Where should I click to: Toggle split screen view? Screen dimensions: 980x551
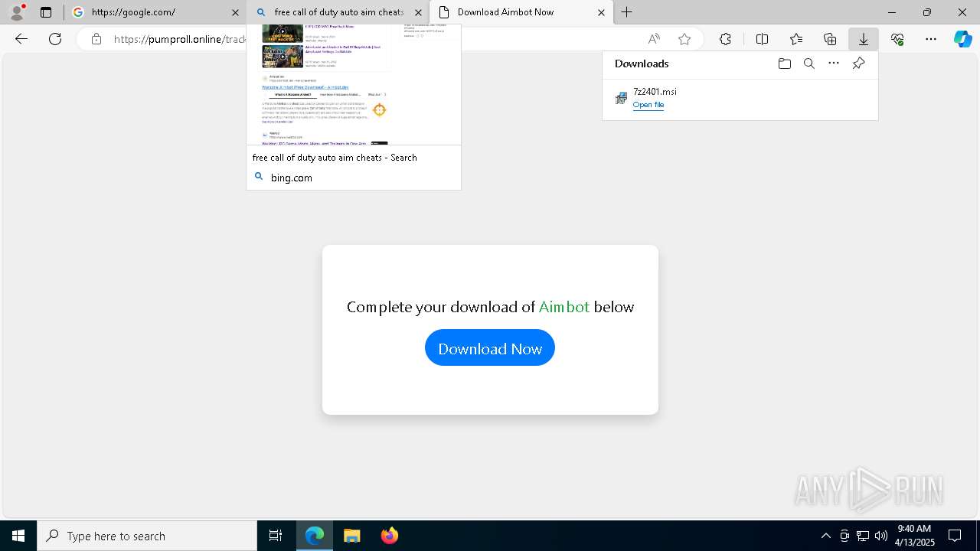pos(762,39)
